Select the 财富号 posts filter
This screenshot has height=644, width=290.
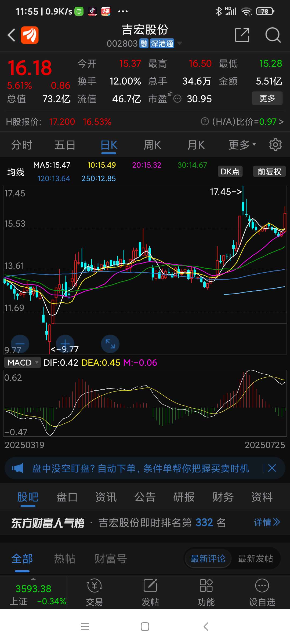pyautogui.click(x=110, y=559)
